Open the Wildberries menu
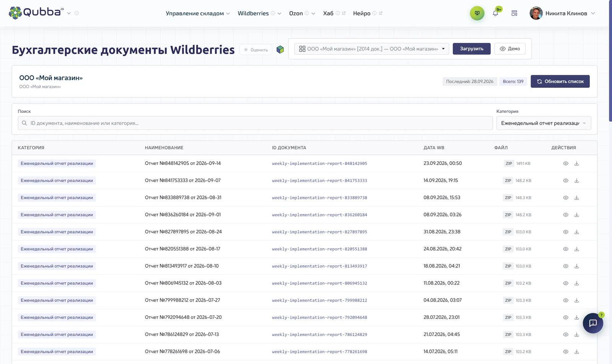 259,13
